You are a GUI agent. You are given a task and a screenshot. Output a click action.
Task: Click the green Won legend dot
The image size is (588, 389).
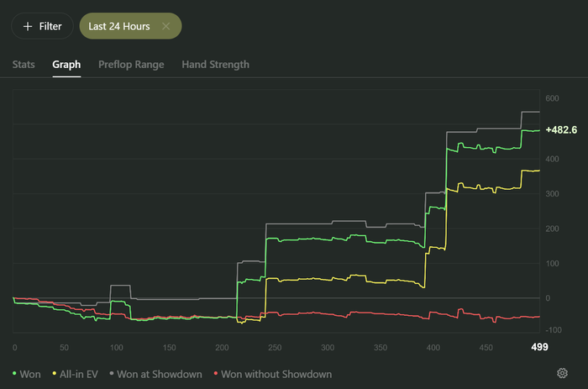(x=14, y=374)
